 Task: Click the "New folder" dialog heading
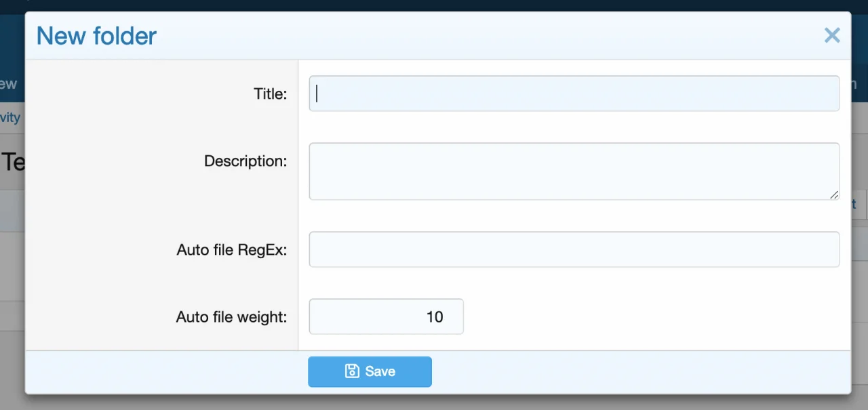coord(96,35)
